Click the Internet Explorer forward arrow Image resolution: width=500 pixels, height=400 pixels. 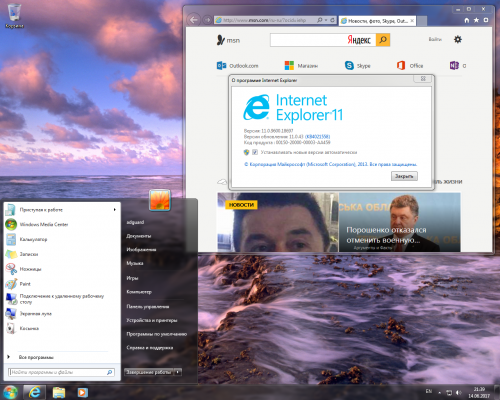click(207, 20)
